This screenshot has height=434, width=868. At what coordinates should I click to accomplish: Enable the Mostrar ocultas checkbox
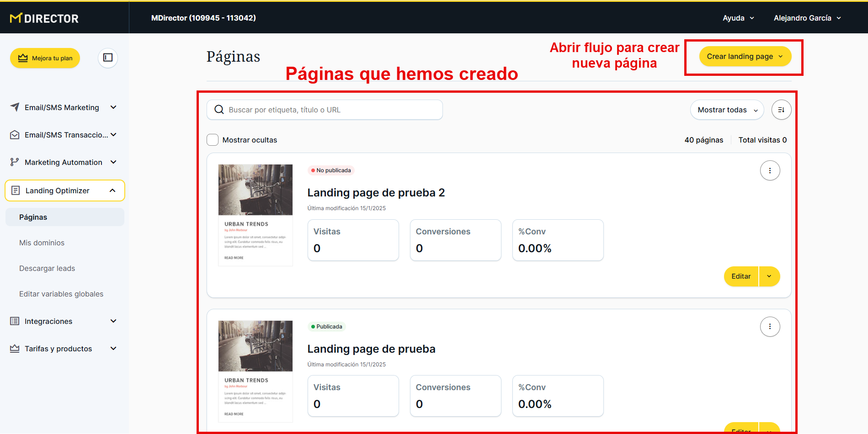coord(213,140)
